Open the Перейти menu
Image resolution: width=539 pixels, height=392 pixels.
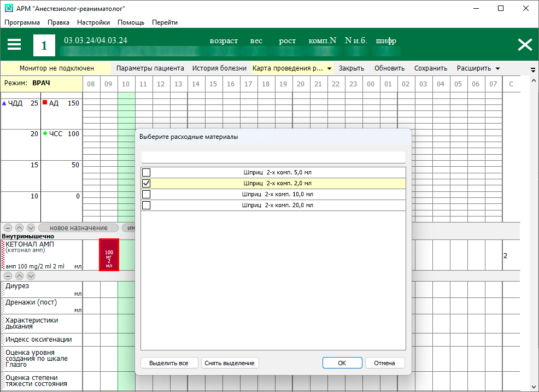pyautogui.click(x=165, y=22)
